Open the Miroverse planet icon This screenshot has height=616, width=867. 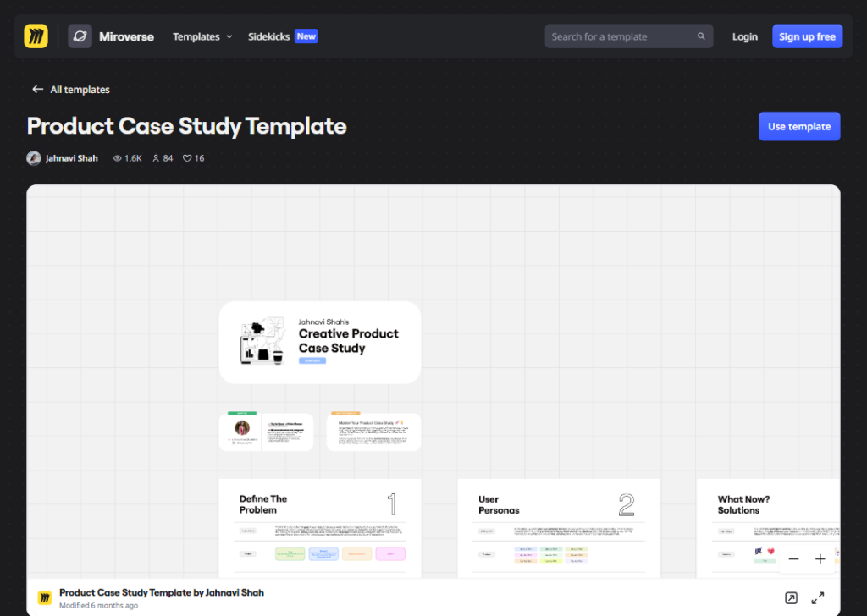click(80, 36)
